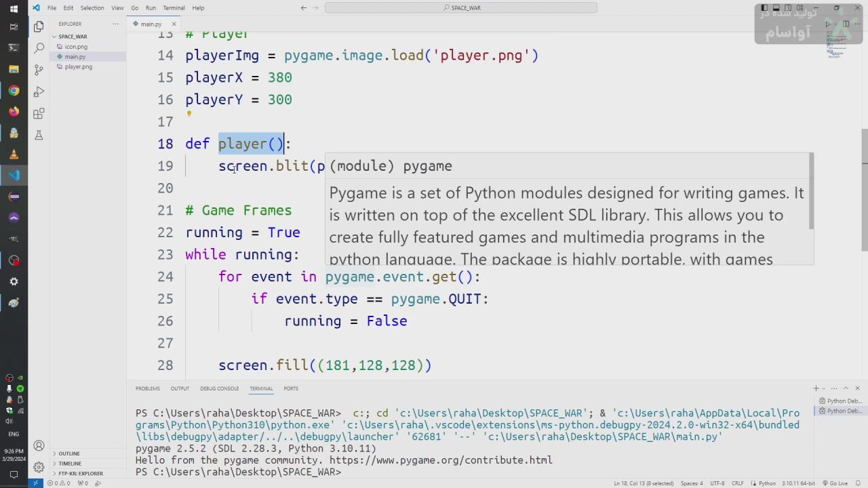Collapse the SPACE_WAR folder tree
Image resolution: width=868 pixels, height=488 pixels.
click(73, 37)
